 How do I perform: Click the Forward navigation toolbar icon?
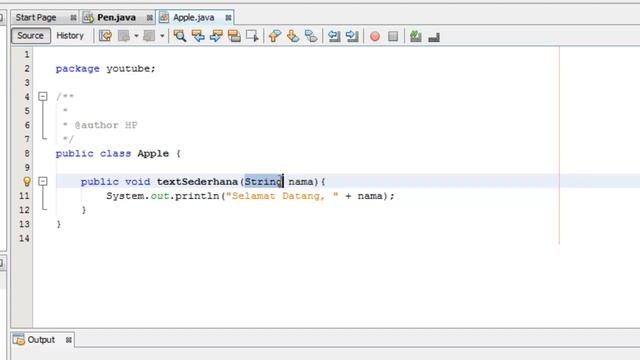point(149,36)
